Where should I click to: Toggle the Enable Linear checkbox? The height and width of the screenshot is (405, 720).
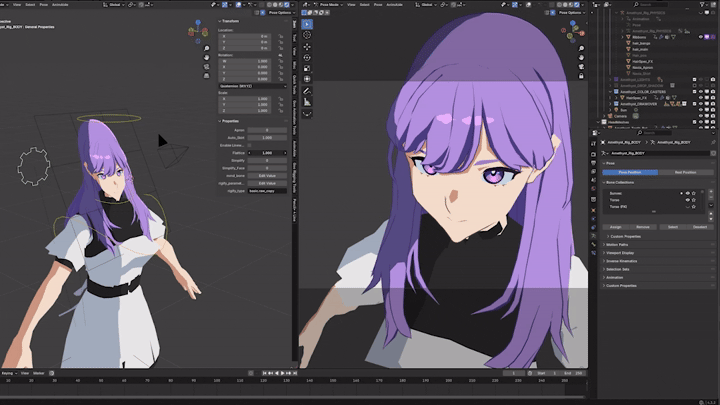(x=249, y=146)
